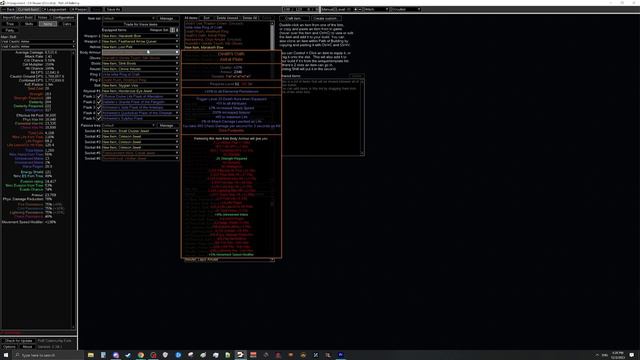640x360 pixels.
Task: Click the Check for Update button
Action: (18, 340)
